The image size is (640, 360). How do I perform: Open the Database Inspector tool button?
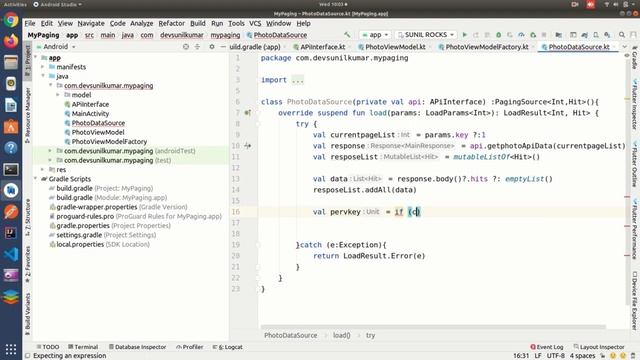(138, 347)
